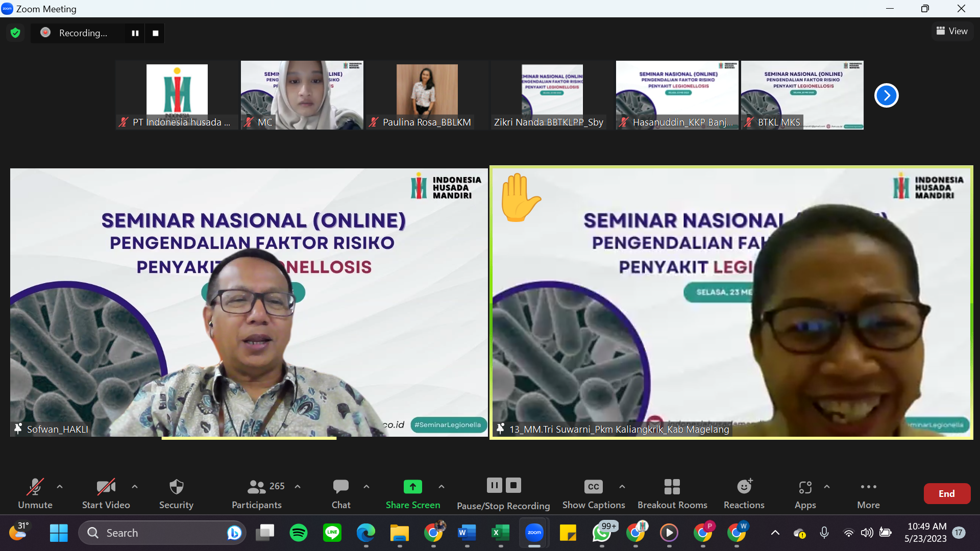
Task: Start video with camera toggle
Action: (x=106, y=493)
